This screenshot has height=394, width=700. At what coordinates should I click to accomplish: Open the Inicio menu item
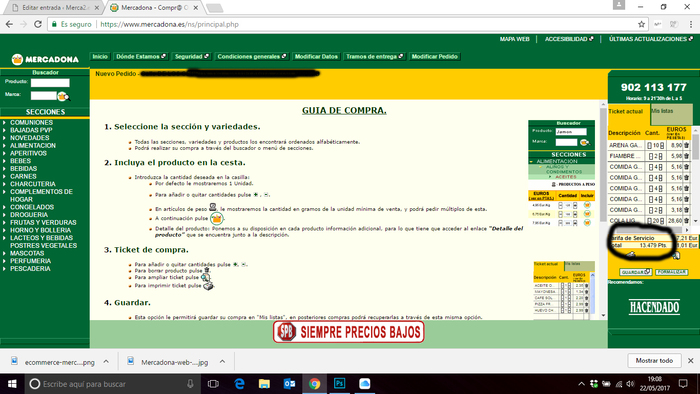click(x=100, y=57)
